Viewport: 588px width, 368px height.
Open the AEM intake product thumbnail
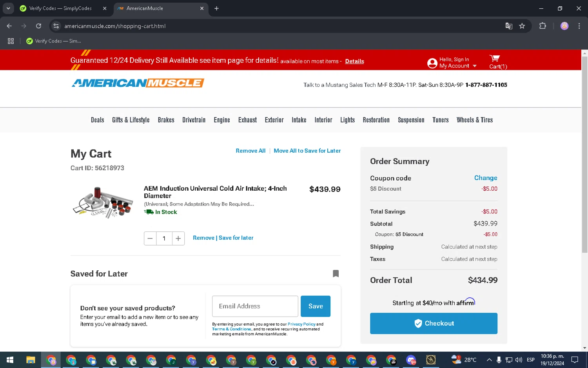click(x=103, y=202)
